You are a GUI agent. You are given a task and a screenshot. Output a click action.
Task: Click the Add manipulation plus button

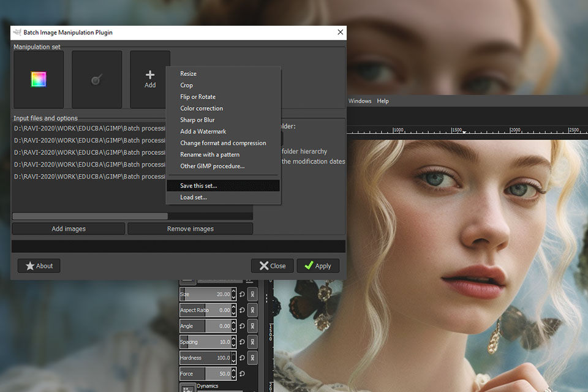pos(150,80)
